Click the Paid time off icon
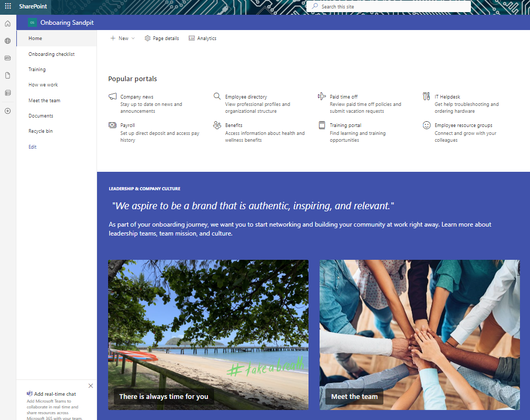 click(321, 96)
